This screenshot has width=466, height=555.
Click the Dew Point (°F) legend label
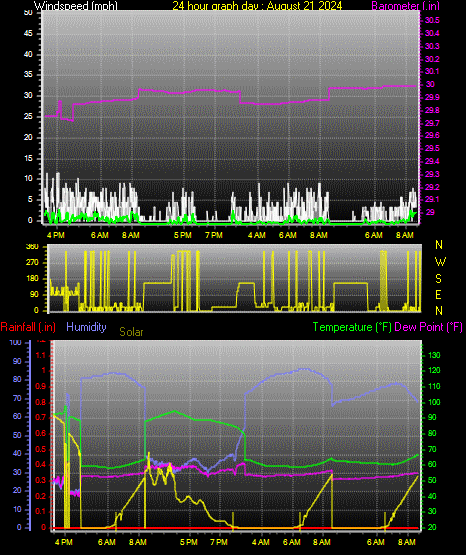[428, 327]
